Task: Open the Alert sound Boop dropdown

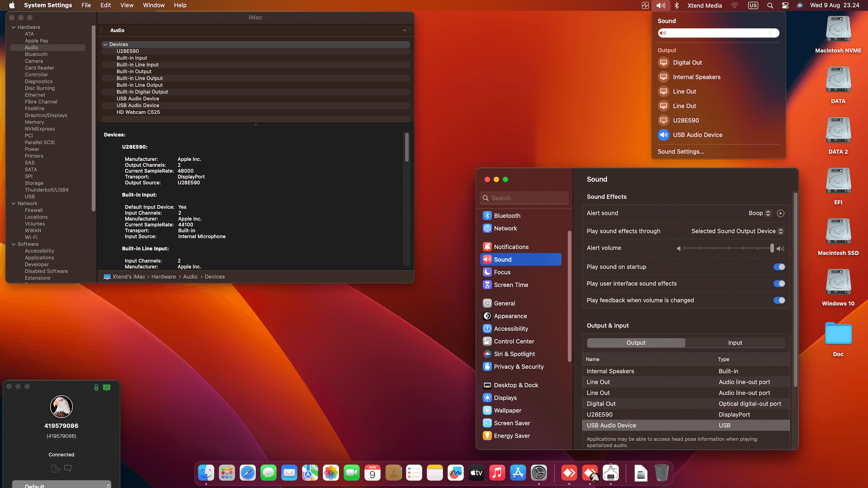Action: [759, 213]
